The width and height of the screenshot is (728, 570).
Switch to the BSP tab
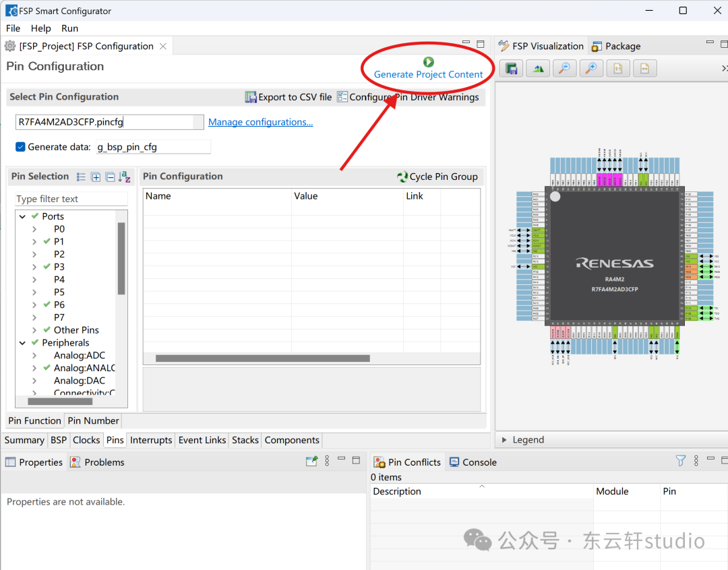[x=59, y=440]
